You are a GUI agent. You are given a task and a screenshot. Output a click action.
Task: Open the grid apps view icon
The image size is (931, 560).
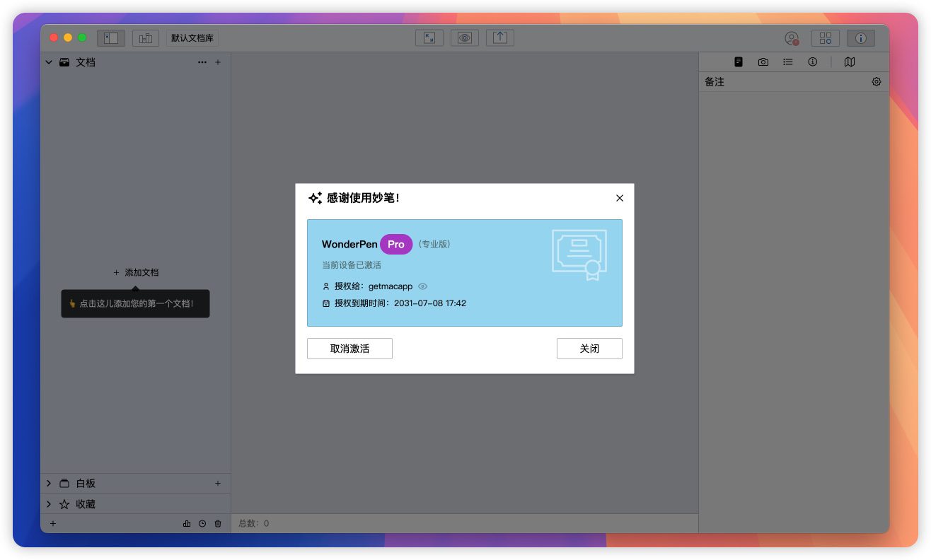tap(826, 38)
